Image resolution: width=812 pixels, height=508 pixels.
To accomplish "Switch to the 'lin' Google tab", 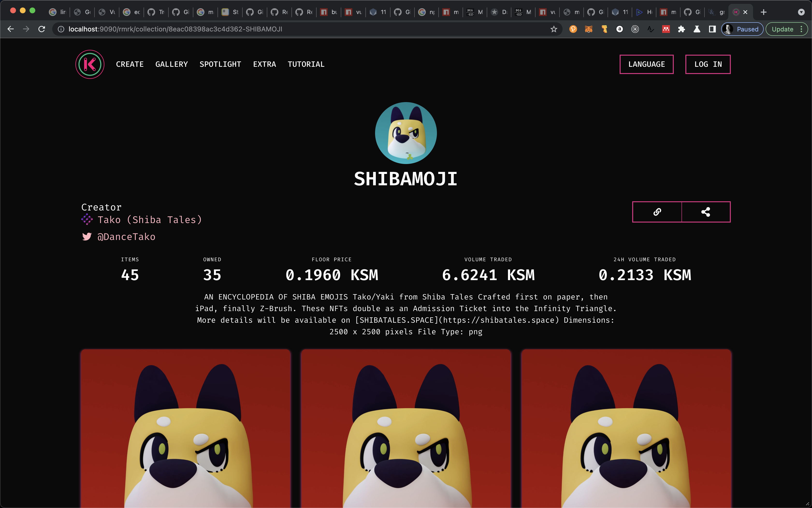I will (58, 12).
